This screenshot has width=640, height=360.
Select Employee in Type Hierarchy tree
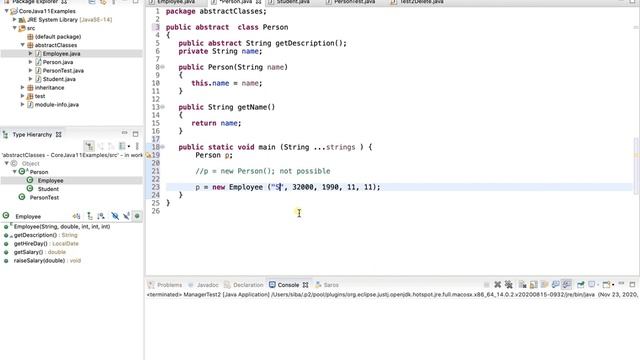(50, 180)
